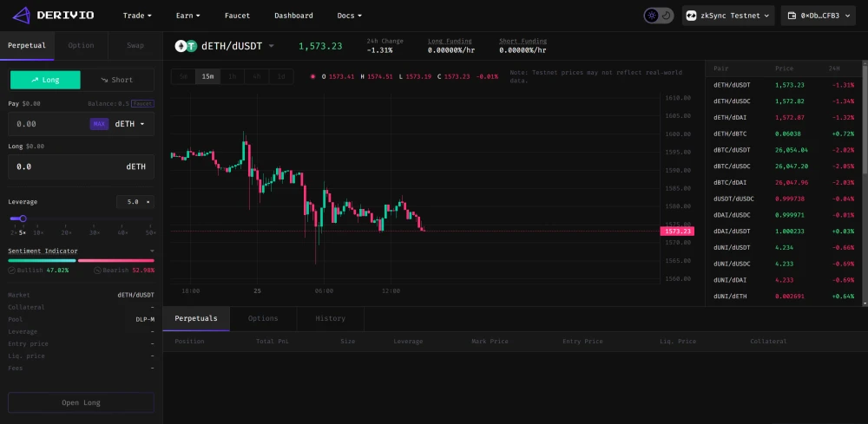Select the dBTC/dDAI pair row
This screenshot has height=424, width=868.
click(783, 182)
